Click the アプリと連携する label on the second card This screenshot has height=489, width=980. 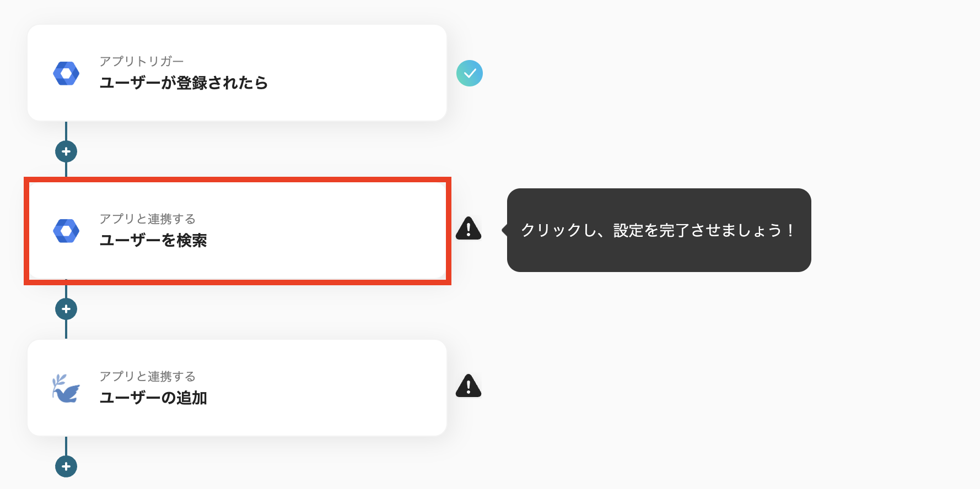147,219
